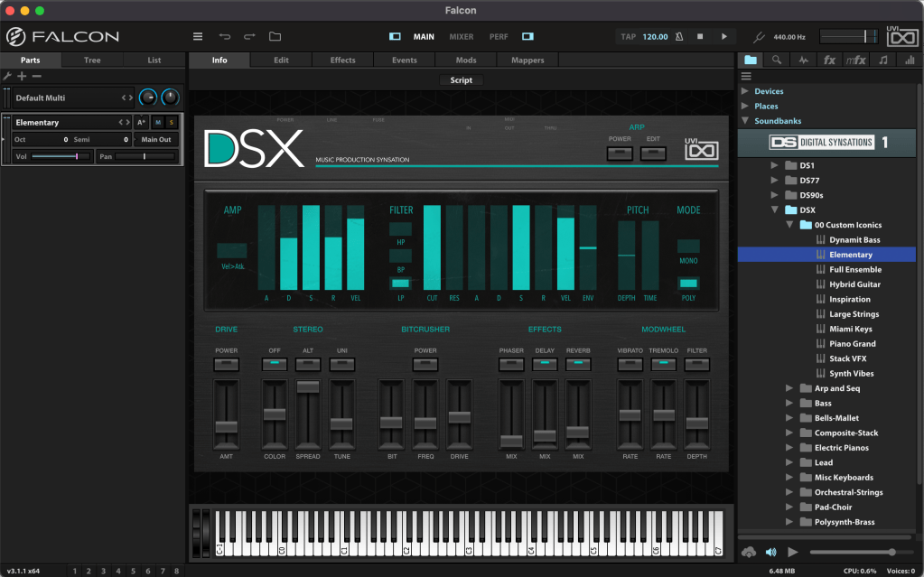The image size is (924, 577).
Task: Add a new part with plus icon
Action: [22, 76]
